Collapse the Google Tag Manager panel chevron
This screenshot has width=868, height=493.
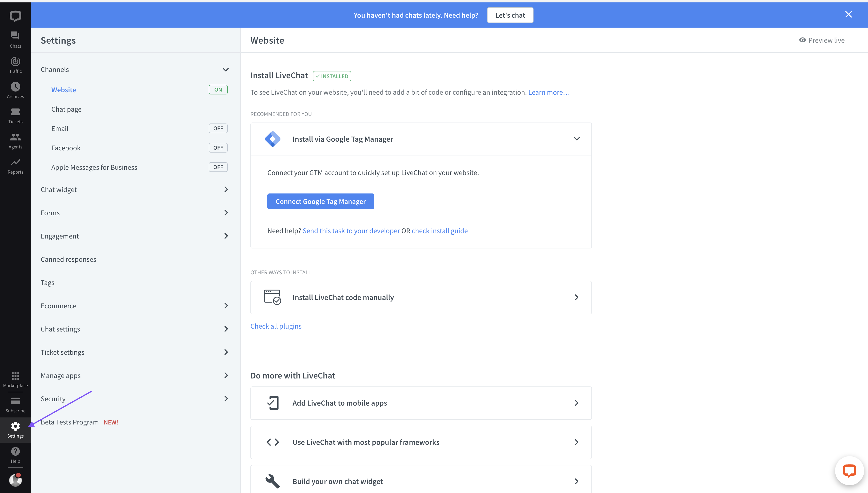(577, 139)
